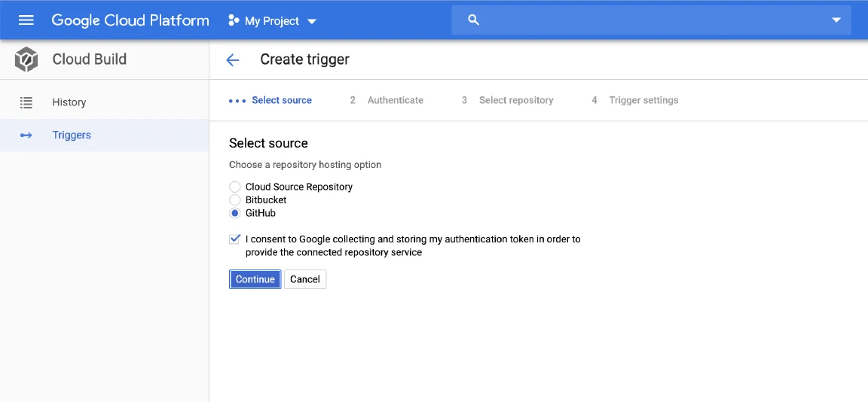Click "Choose a repository hosting option" text
The height and width of the screenshot is (402, 868).
click(x=305, y=165)
